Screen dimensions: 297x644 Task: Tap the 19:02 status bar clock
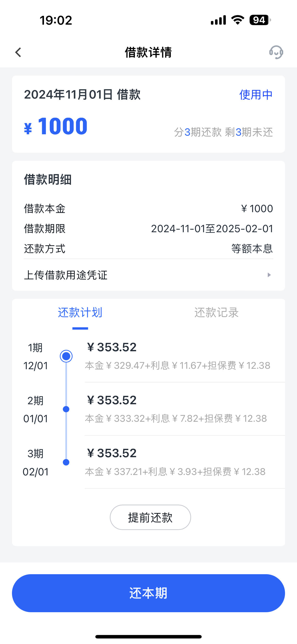pos(56,20)
